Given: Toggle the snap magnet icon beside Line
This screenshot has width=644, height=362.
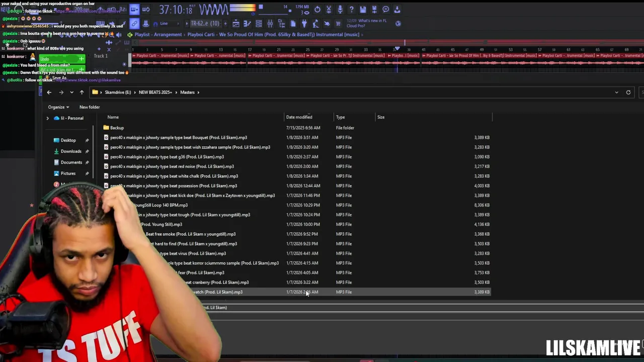Looking at the screenshot, I should pyautogui.click(x=155, y=24).
